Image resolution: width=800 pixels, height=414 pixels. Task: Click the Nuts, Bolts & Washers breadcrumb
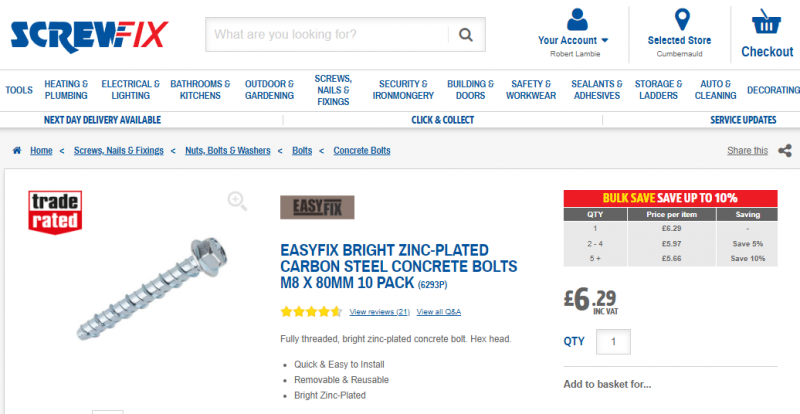228,151
